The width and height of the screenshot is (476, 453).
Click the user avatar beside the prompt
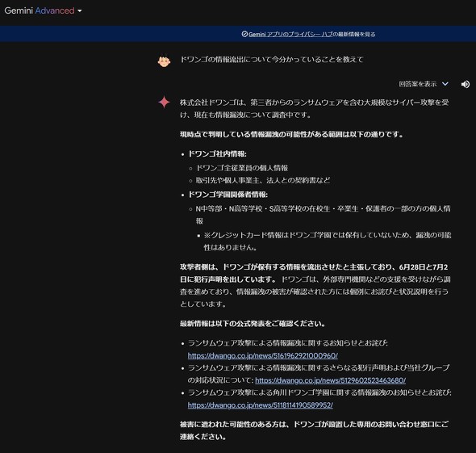click(164, 60)
